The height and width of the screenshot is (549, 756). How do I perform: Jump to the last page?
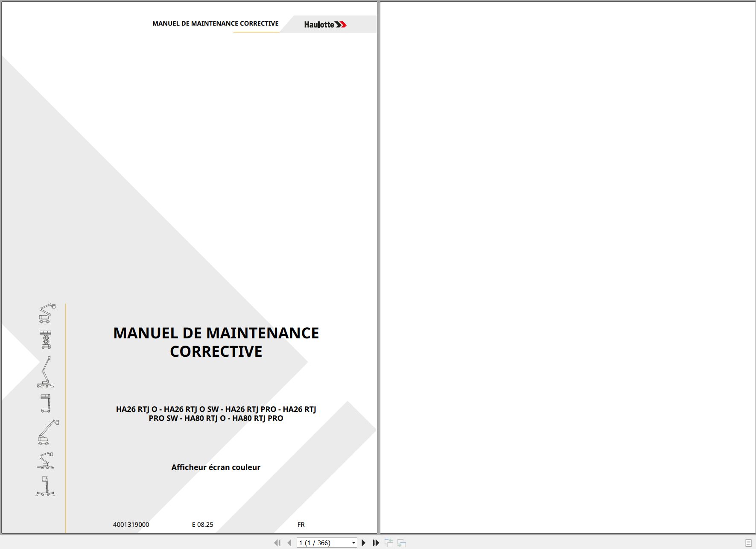pyautogui.click(x=376, y=543)
